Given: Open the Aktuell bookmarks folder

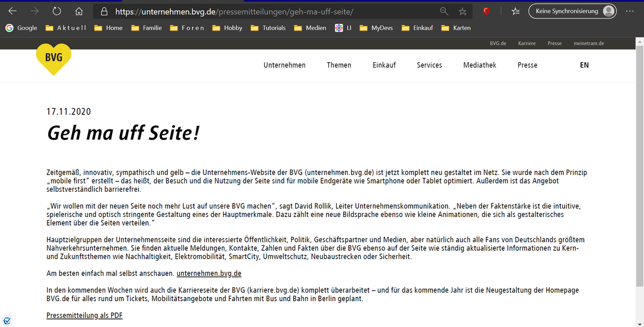Looking at the screenshot, I should pos(65,28).
